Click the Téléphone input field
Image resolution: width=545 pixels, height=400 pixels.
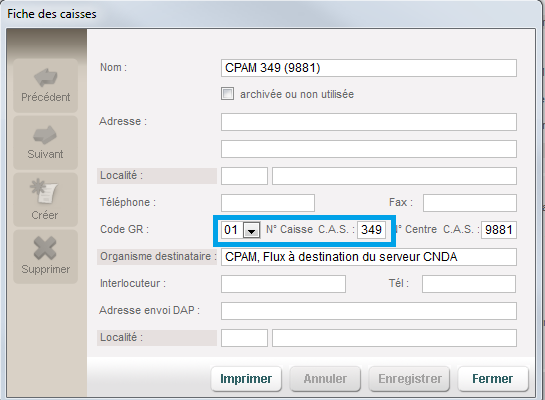coord(268,203)
